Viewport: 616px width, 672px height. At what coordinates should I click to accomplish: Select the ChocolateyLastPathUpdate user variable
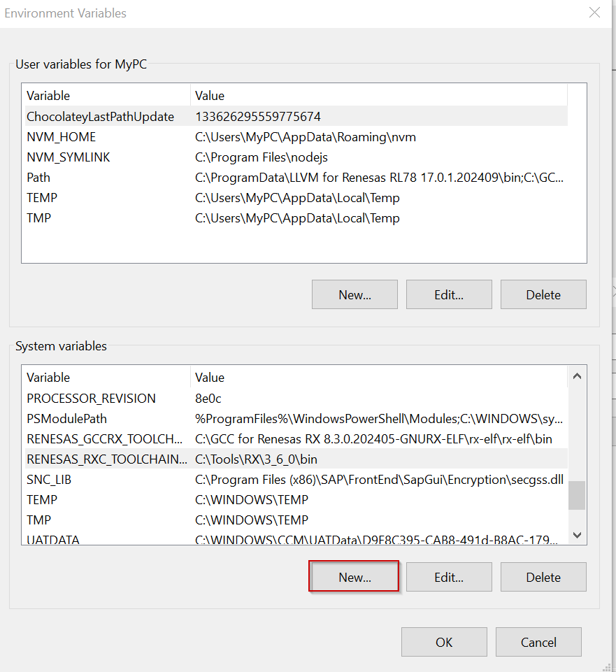tap(100, 117)
